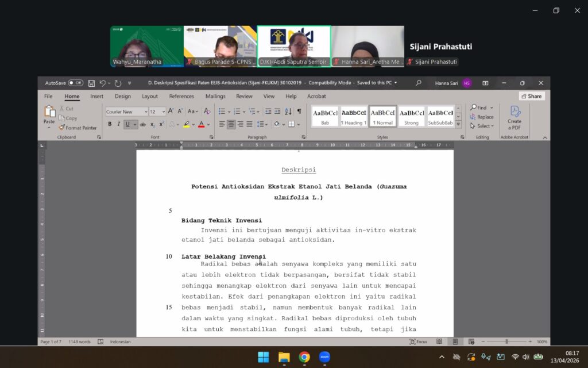
Task: Click the italic formatting icon
Action: (x=119, y=124)
